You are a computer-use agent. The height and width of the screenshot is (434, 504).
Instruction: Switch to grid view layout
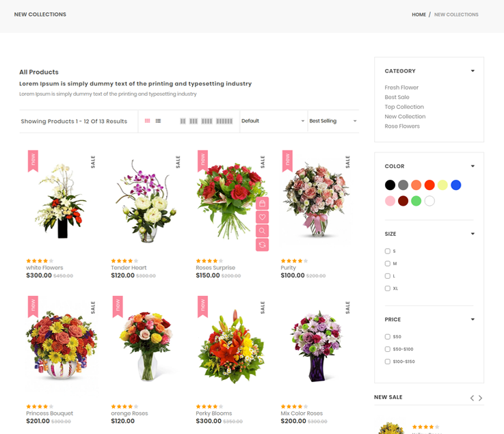pyautogui.click(x=147, y=121)
